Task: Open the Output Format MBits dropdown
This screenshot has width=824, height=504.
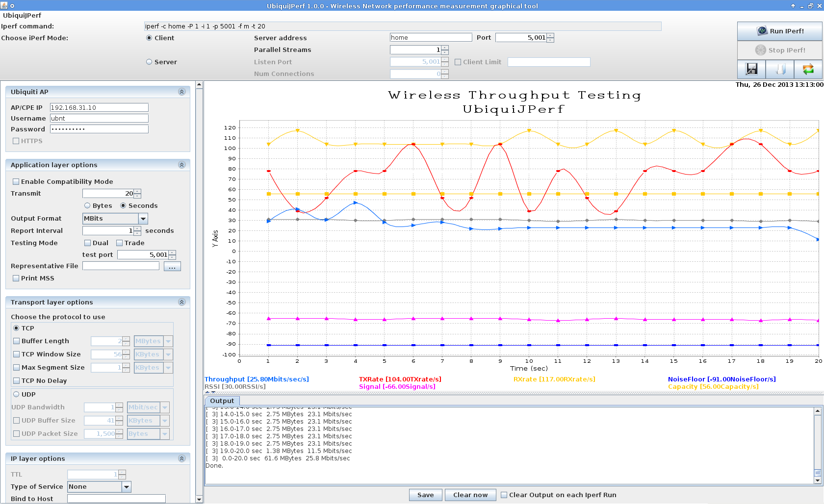Action: 143,219
